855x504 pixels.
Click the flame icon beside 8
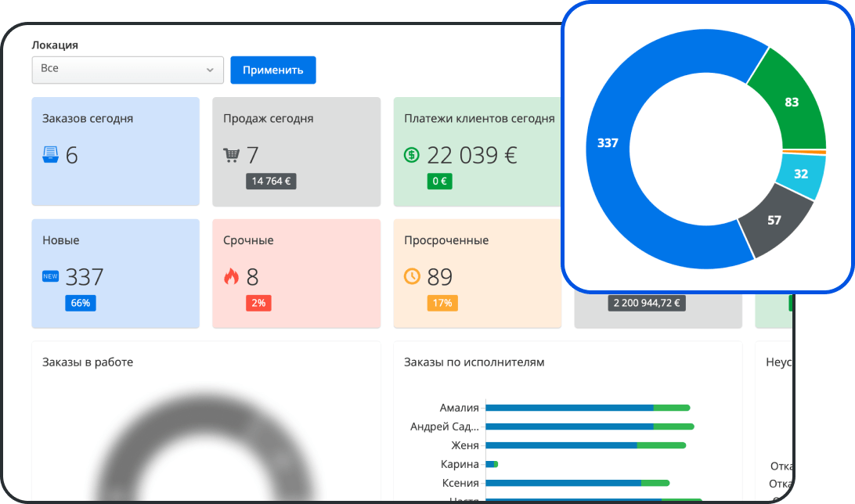231,276
